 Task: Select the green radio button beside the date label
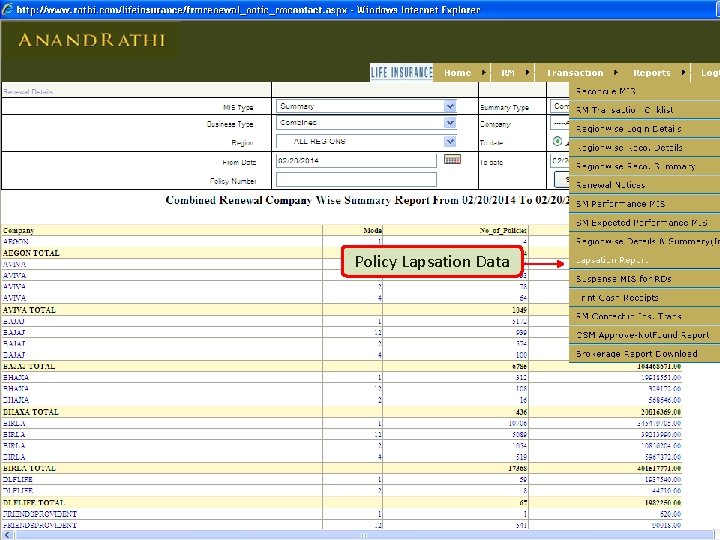[557, 141]
